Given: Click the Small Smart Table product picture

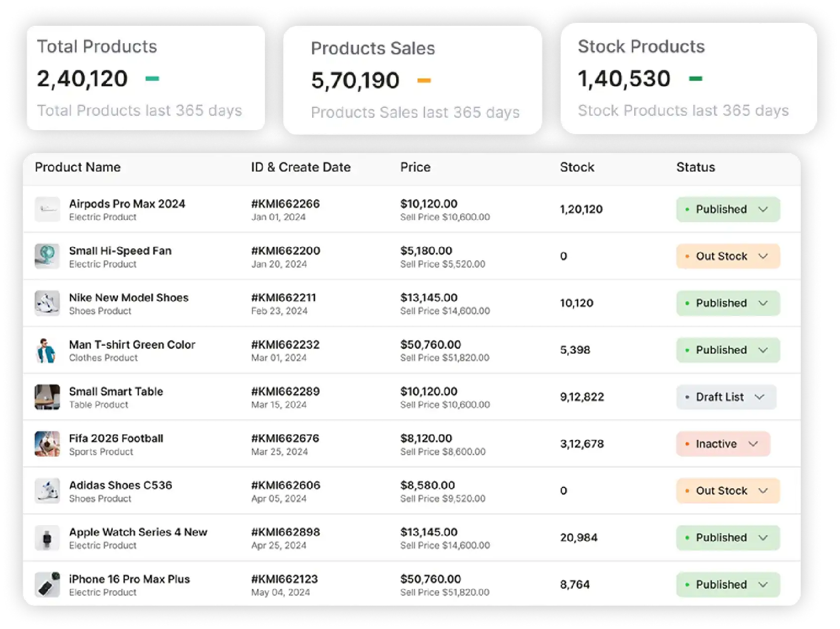Looking at the screenshot, I should (47, 397).
